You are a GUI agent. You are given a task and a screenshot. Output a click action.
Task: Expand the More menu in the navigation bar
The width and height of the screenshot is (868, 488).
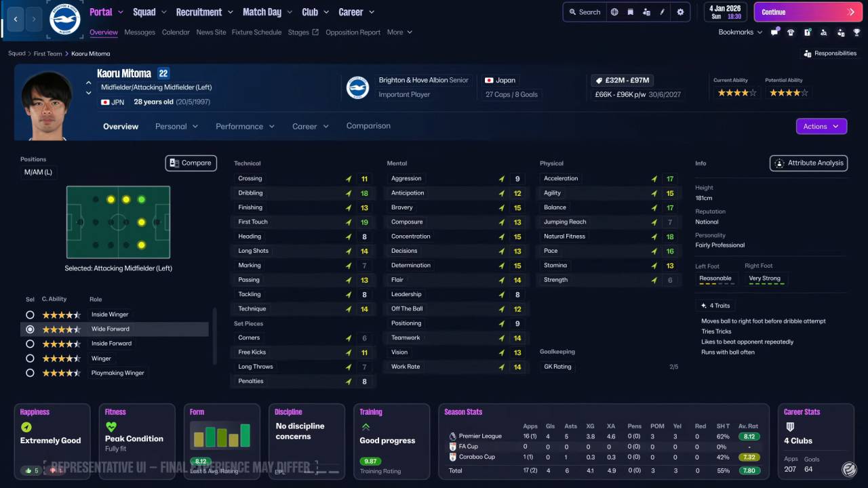[x=399, y=32]
